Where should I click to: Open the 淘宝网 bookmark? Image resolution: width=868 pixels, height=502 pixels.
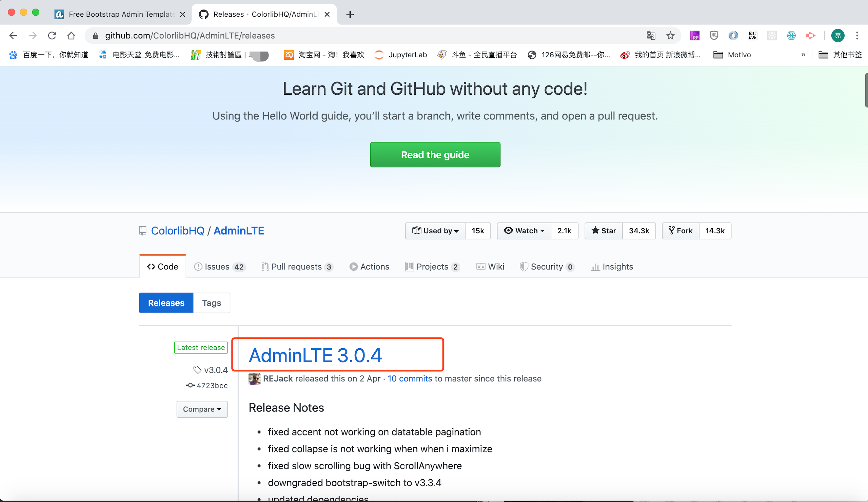pyautogui.click(x=324, y=55)
